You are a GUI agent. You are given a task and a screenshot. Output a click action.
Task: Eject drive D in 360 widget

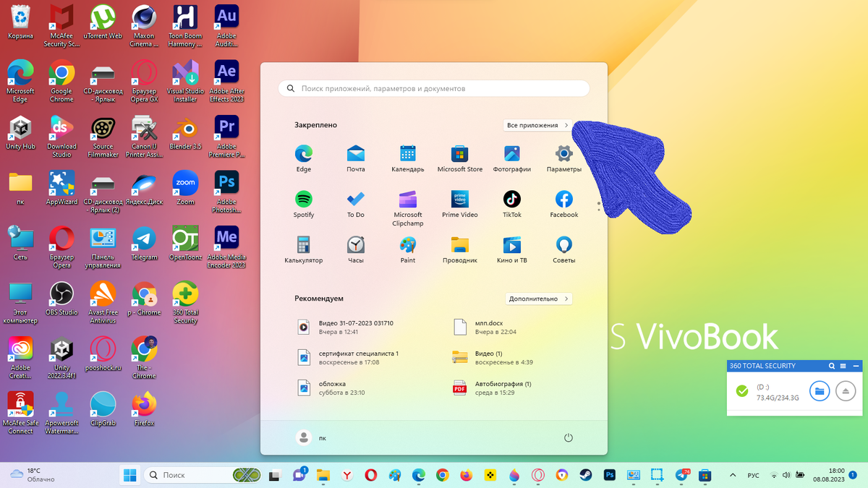click(x=846, y=391)
